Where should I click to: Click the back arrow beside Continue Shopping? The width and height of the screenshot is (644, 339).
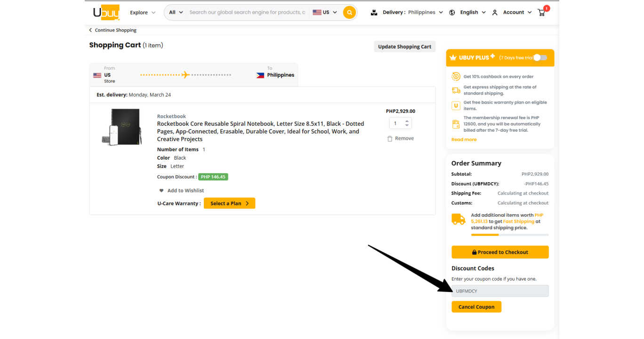[90, 30]
